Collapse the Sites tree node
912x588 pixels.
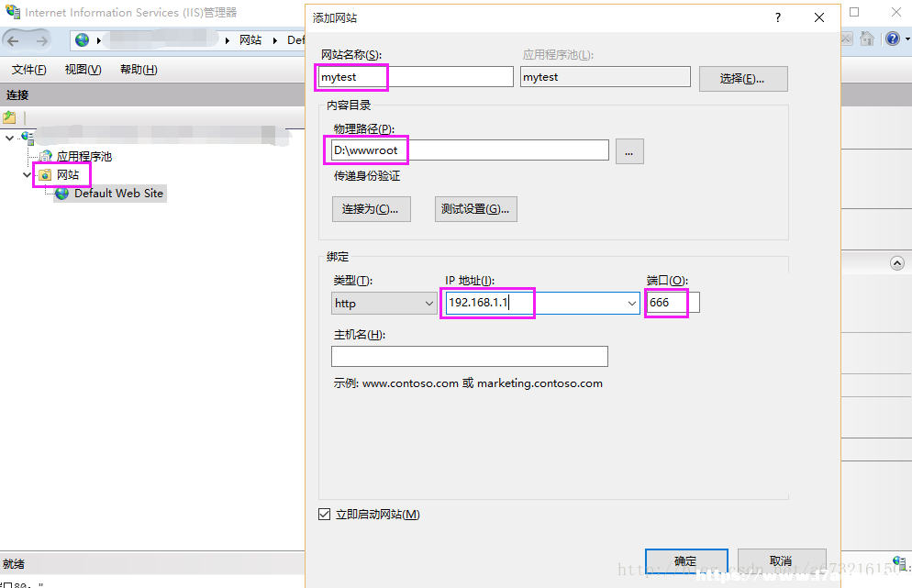[27, 175]
